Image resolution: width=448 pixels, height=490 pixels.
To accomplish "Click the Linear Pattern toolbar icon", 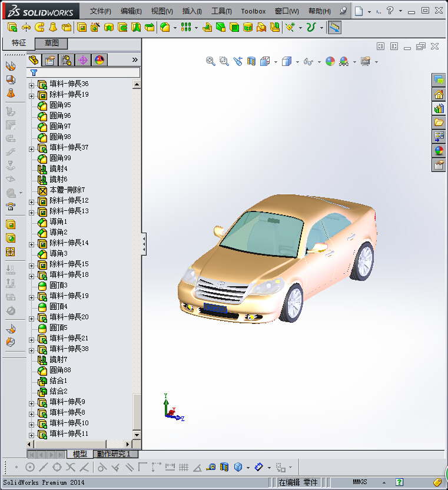I will [186, 28].
